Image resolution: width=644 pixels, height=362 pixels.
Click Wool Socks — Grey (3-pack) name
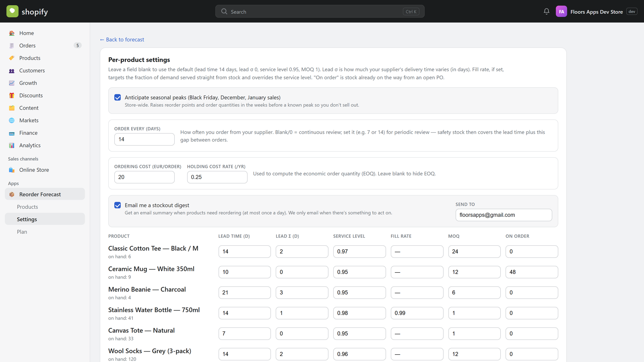tap(150, 351)
